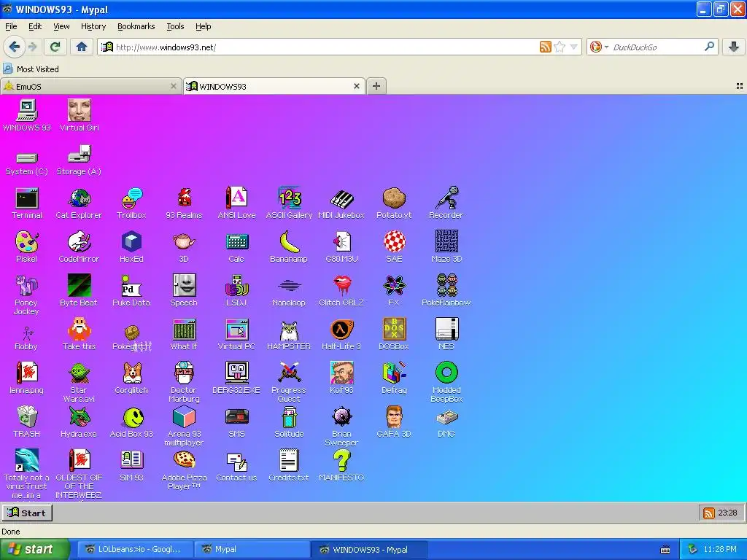Open a new browser tab
The image size is (747, 560).
point(376,86)
